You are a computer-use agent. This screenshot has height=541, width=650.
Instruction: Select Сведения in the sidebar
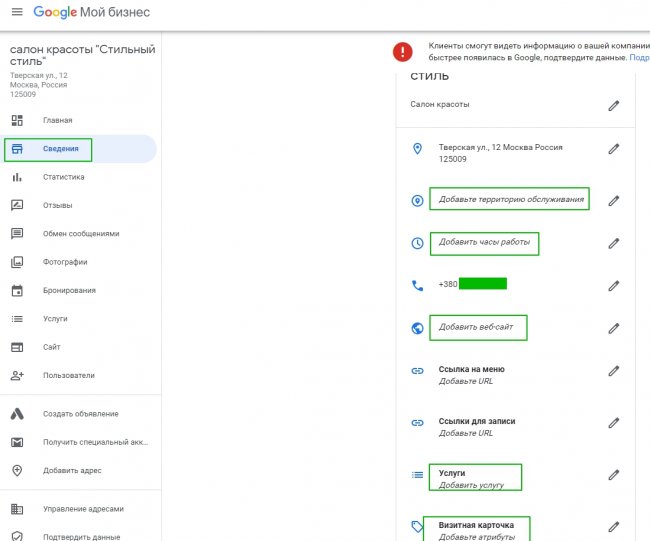(x=60, y=149)
